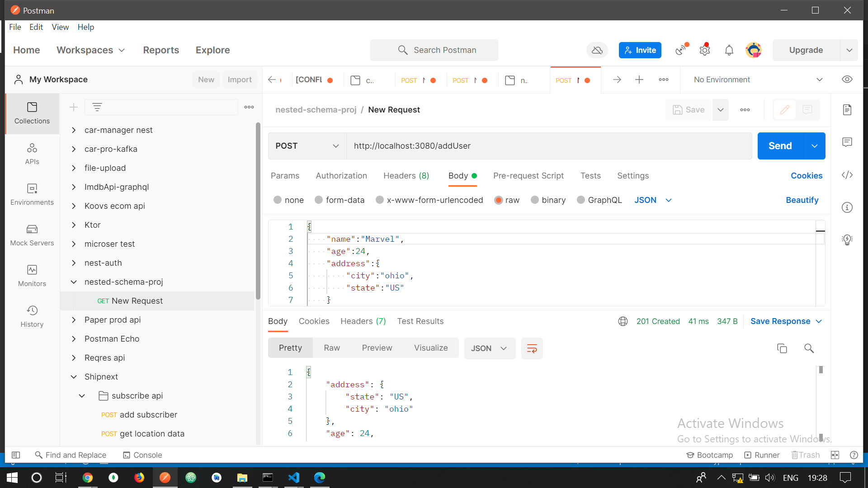Click the Invite button

click(640, 50)
